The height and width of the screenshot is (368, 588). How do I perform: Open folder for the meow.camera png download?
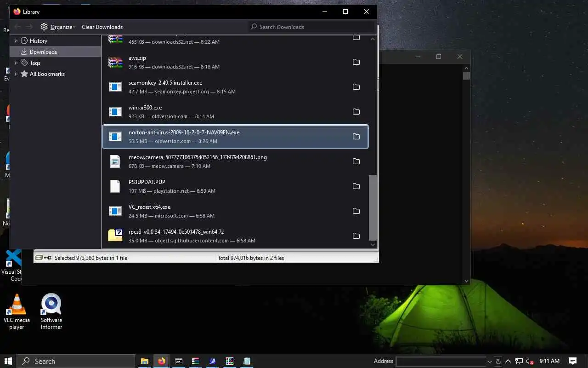coord(356,161)
